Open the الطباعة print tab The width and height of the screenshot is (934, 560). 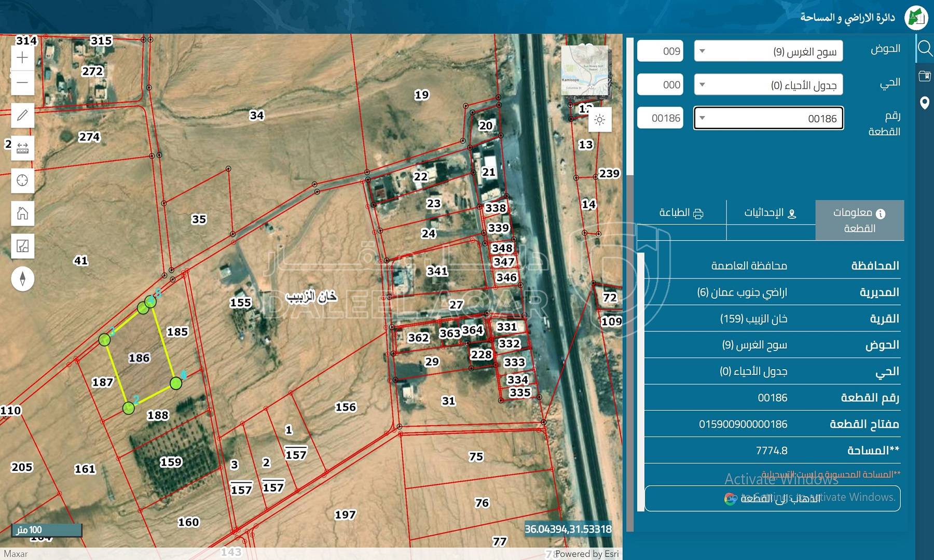(x=681, y=213)
